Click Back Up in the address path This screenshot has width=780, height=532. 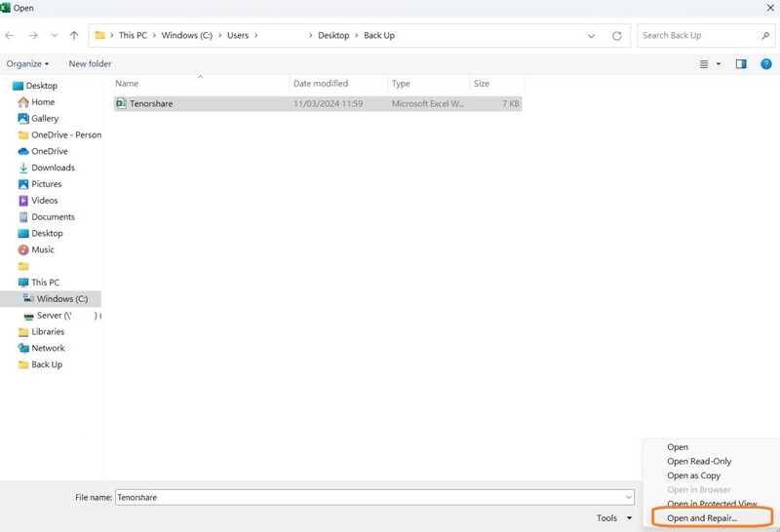pos(379,35)
